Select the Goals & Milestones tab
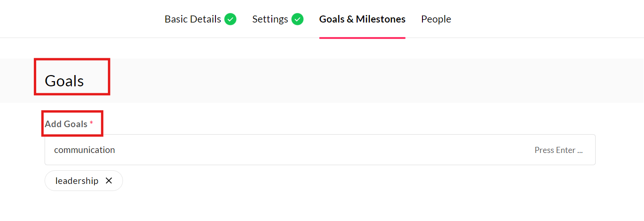Screen dimensions: 644x221 click(x=362, y=19)
